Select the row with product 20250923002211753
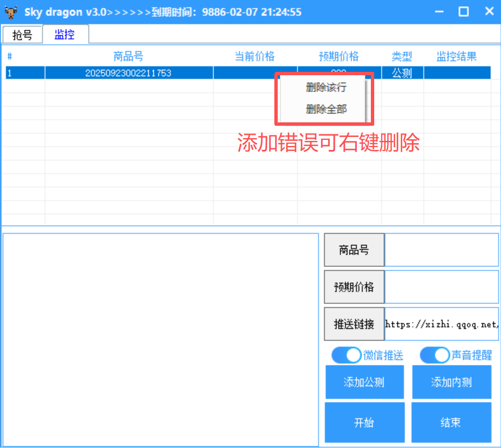The width and height of the screenshot is (501, 448). click(x=129, y=72)
